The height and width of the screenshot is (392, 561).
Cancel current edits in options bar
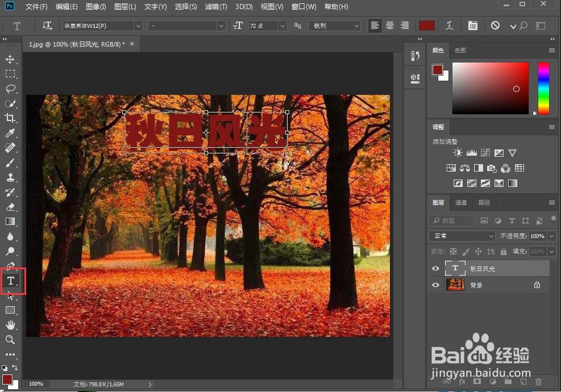pyautogui.click(x=495, y=26)
